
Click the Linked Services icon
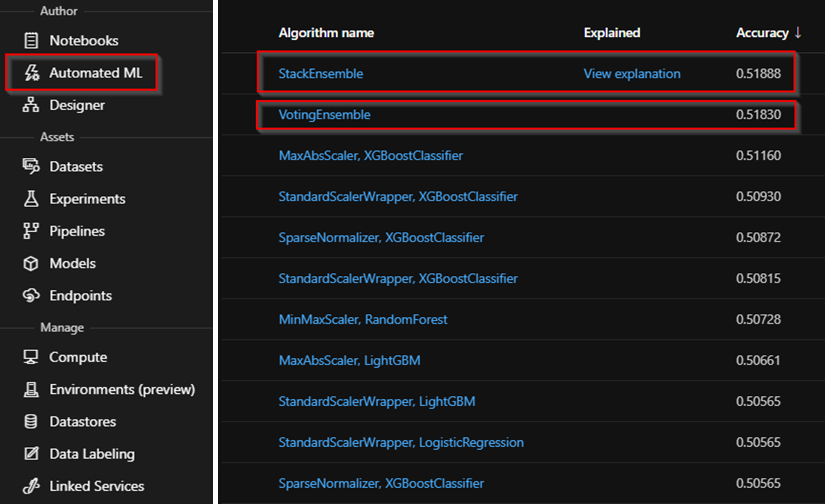tap(31, 486)
